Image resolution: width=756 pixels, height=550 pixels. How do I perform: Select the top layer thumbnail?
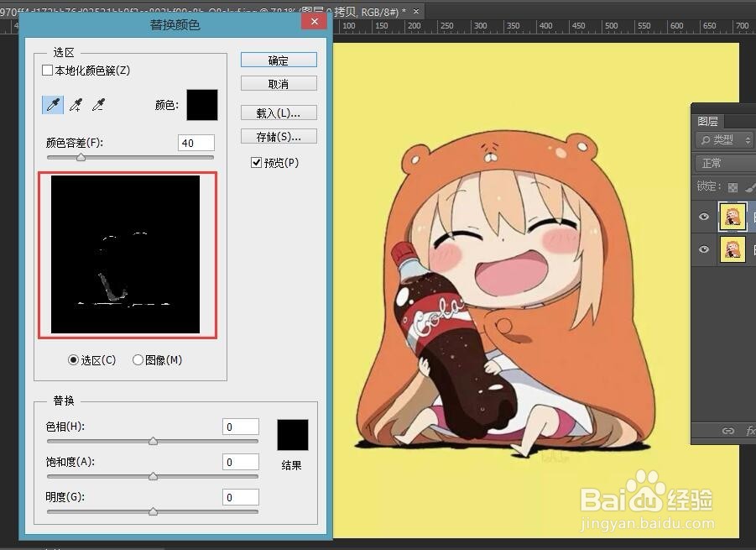pos(733,217)
